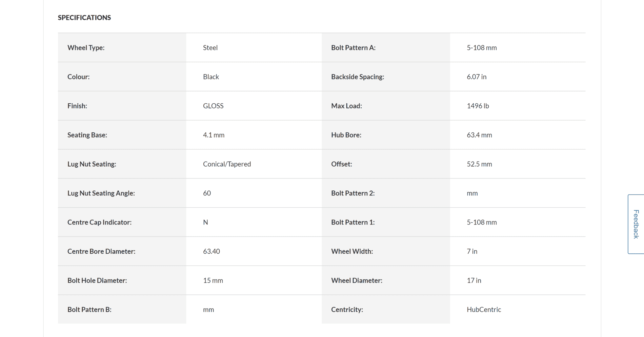Click the Black colour value
644x337 pixels.
coord(211,77)
